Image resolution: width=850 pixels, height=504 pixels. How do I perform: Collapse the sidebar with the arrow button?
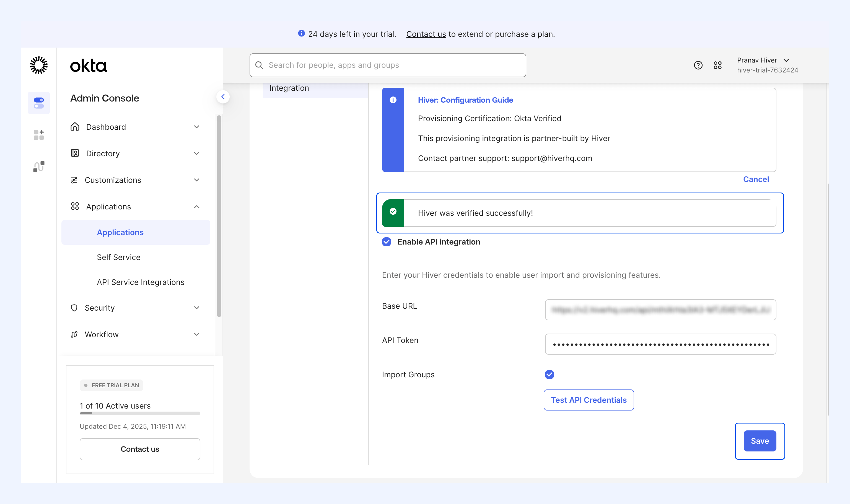(x=223, y=97)
